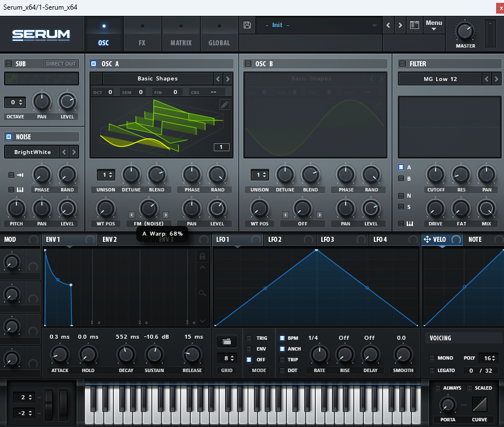Image resolution: width=504 pixels, height=427 pixels.
Task: Select previous OSC A wavetable arrow
Action: 218,79
